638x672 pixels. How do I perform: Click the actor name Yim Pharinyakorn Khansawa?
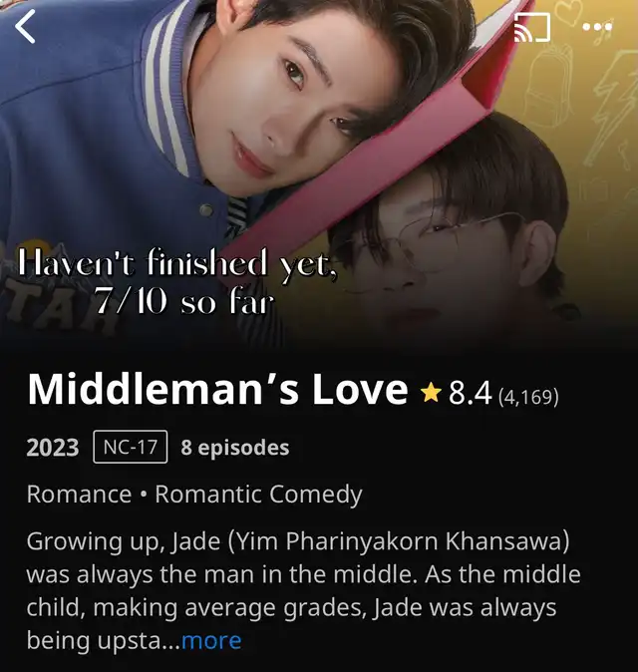(x=398, y=541)
